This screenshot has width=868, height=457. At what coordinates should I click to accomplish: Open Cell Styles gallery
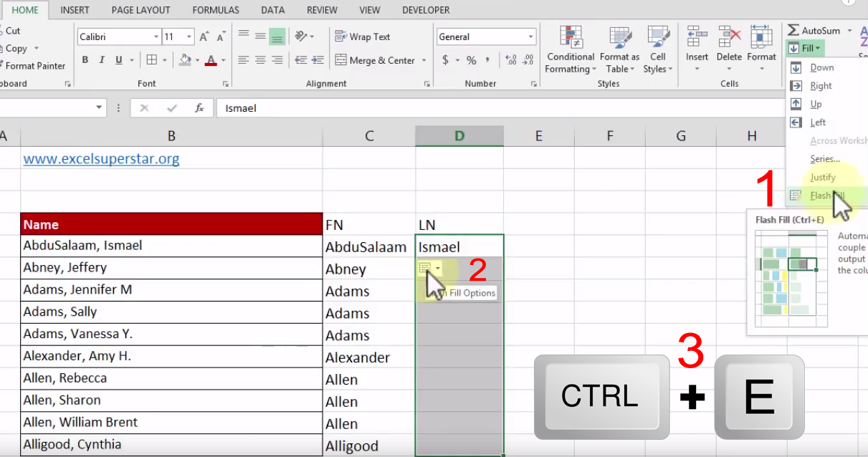tap(658, 50)
